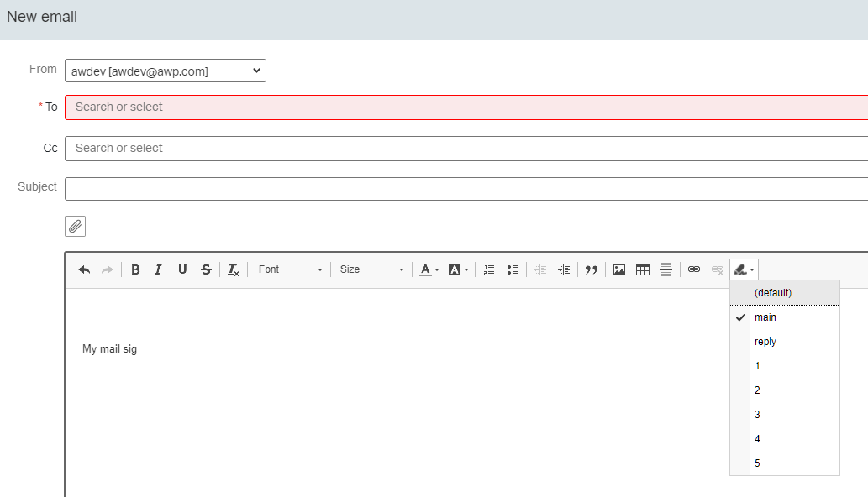Apply block quote formatting

(592, 269)
